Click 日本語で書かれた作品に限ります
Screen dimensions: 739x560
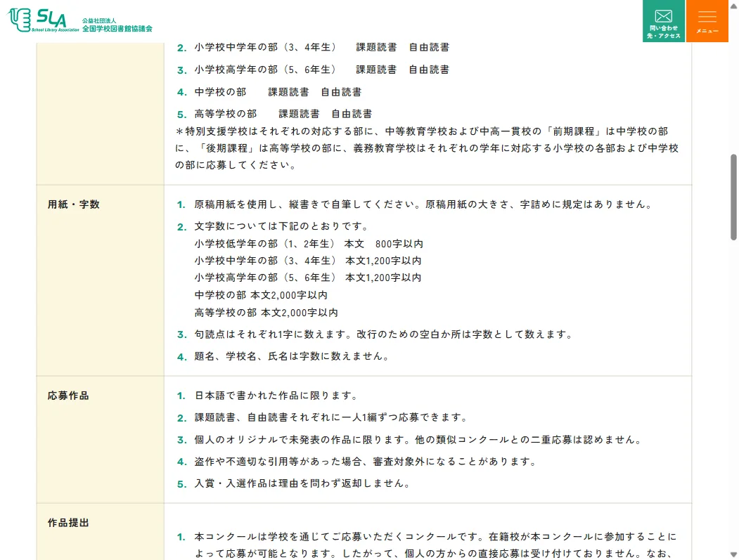coord(276,396)
